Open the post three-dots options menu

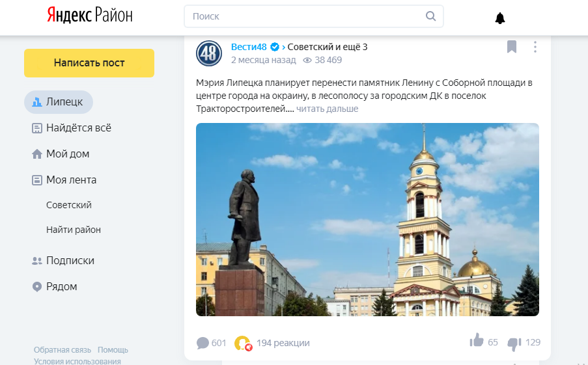[535, 47]
